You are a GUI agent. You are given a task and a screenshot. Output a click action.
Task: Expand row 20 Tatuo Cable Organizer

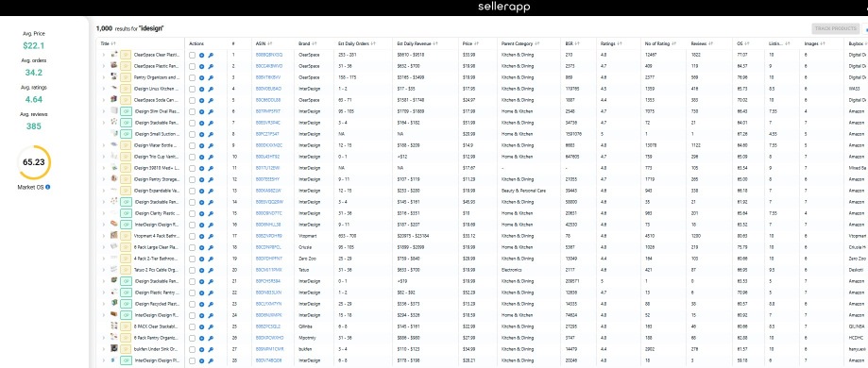(x=103, y=270)
